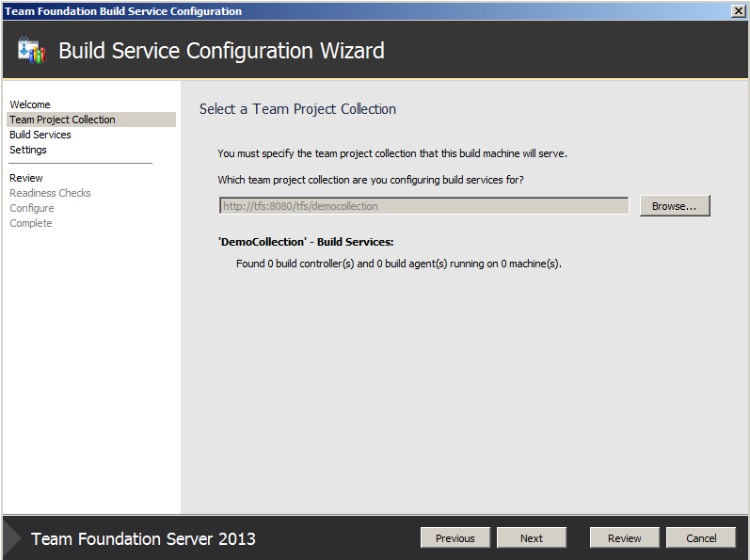The width and height of the screenshot is (750, 560).
Task: Click the team project collection URL field
Action: [x=423, y=206]
